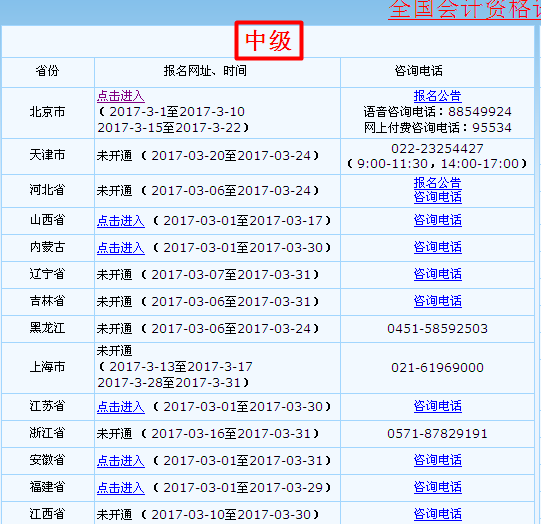Select the 内蒙古 province cell

pos(47,247)
